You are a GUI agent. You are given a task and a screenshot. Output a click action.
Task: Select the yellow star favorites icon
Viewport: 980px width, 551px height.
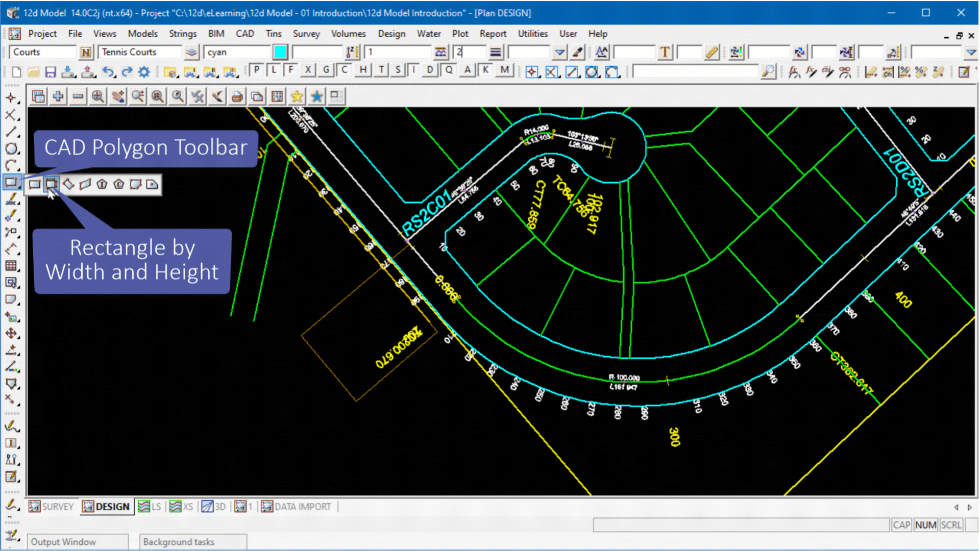296,96
